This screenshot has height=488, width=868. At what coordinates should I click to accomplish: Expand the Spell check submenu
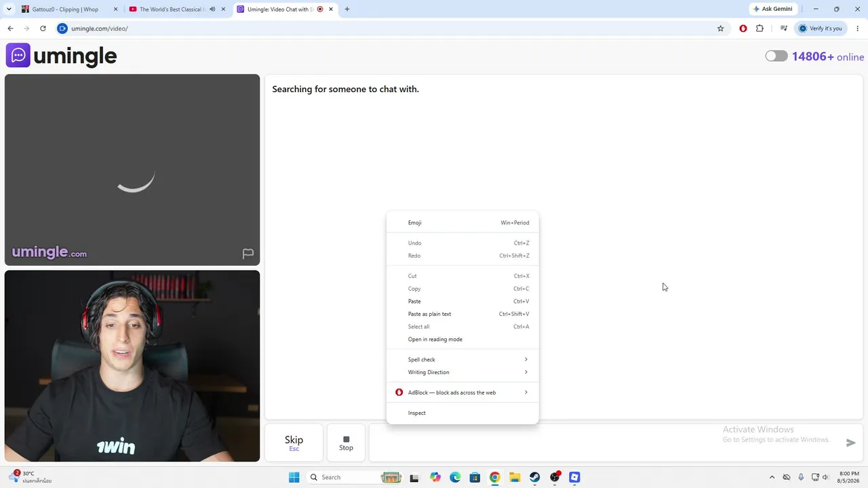(x=462, y=359)
